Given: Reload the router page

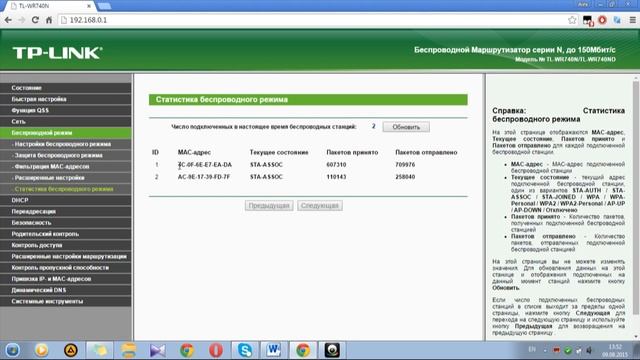Looking at the screenshot, I should [x=35, y=20].
